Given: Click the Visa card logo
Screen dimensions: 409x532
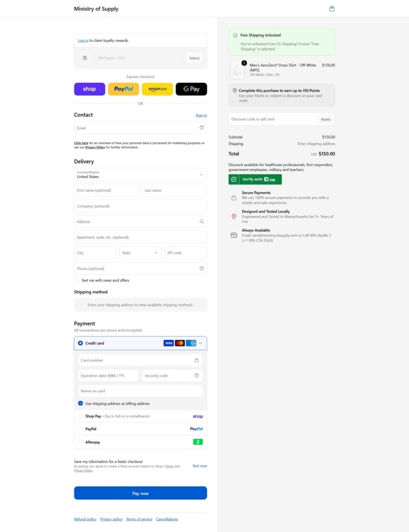Looking at the screenshot, I should pos(168,343).
